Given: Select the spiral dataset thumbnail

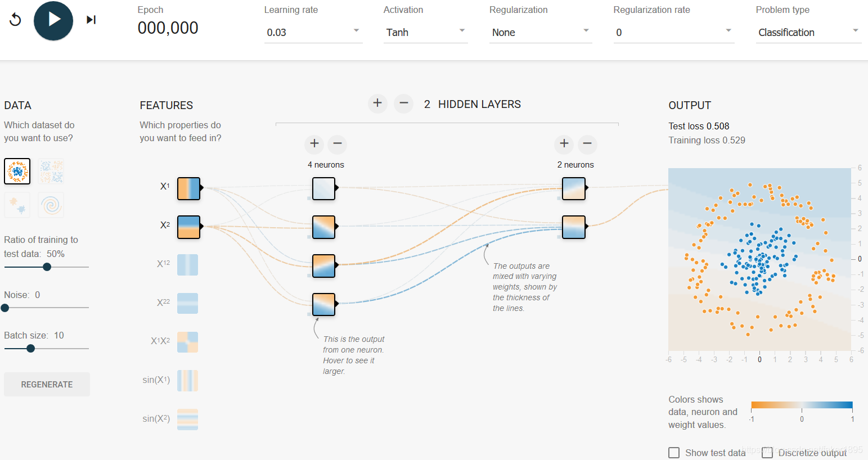Looking at the screenshot, I should tap(51, 205).
